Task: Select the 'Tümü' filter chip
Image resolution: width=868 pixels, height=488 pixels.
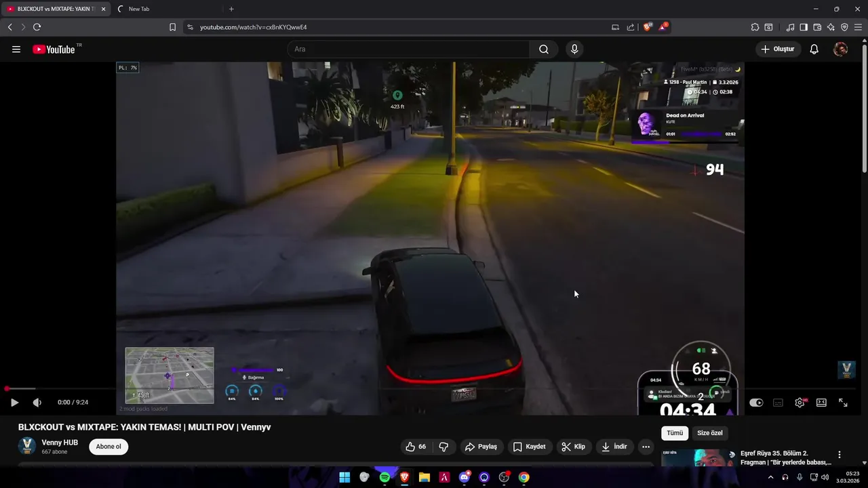Action: pos(675,433)
